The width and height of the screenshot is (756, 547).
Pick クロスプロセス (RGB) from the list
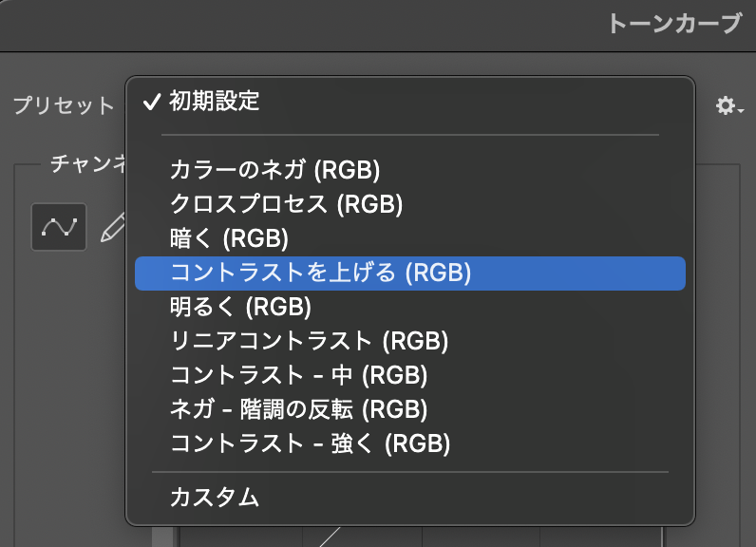(x=286, y=204)
